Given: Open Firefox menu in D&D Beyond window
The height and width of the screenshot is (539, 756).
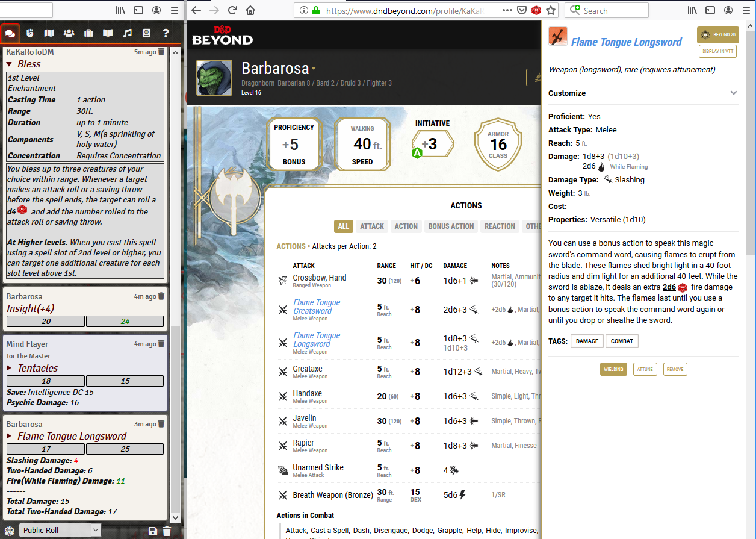Looking at the screenshot, I should [746, 10].
